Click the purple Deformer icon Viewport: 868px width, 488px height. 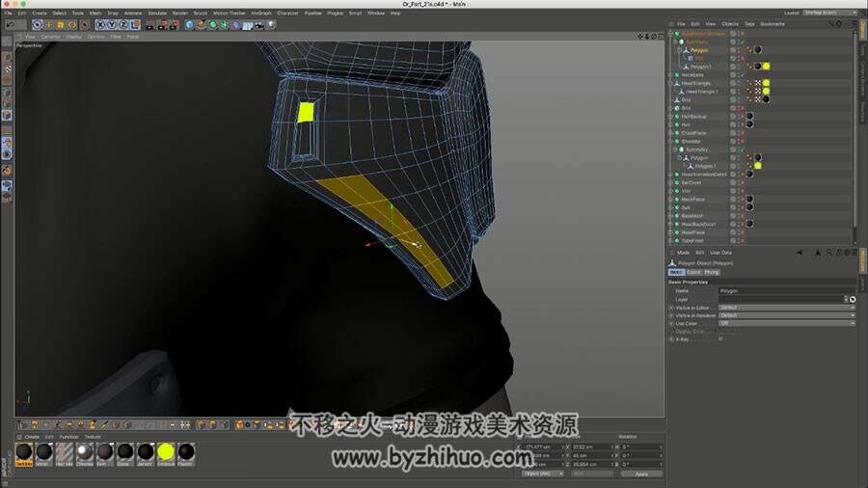click(x=236, y=25)
